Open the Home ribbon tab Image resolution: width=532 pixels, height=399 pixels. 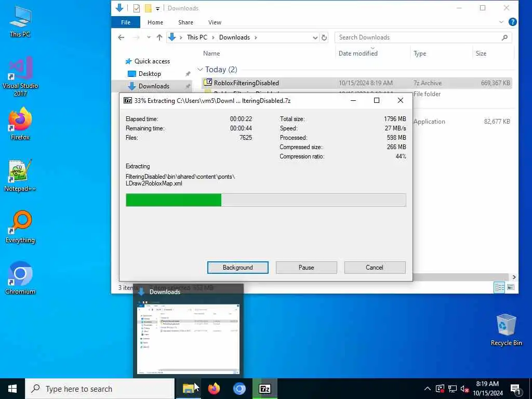[155, 22]
